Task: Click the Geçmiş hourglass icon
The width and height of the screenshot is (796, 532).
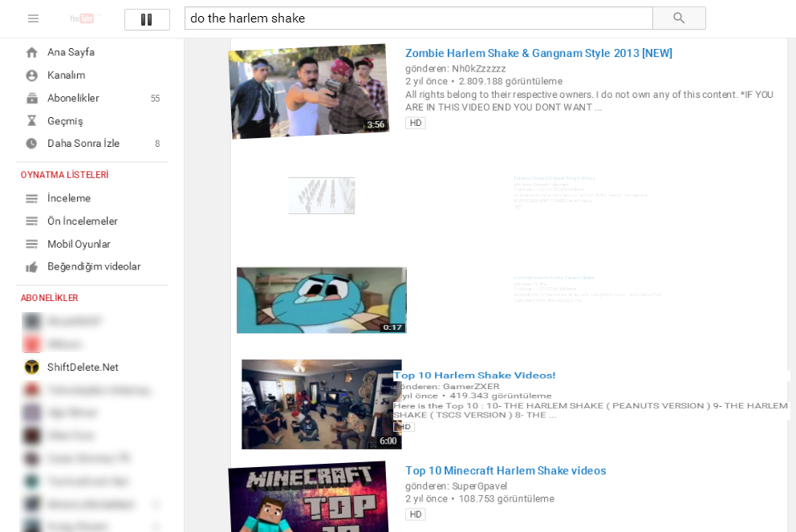Action: pyautogui.click(x=31, y=121)
